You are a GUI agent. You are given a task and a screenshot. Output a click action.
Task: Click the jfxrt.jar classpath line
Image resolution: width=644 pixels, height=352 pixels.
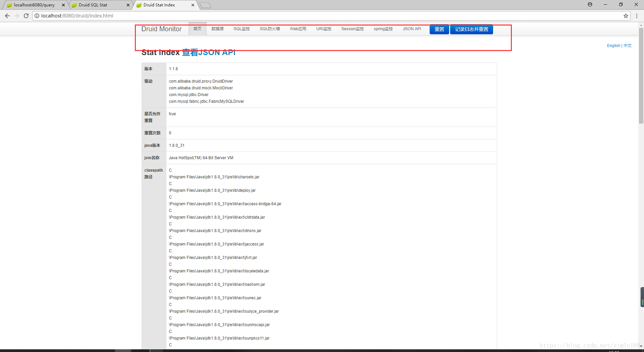coord(213,258)
